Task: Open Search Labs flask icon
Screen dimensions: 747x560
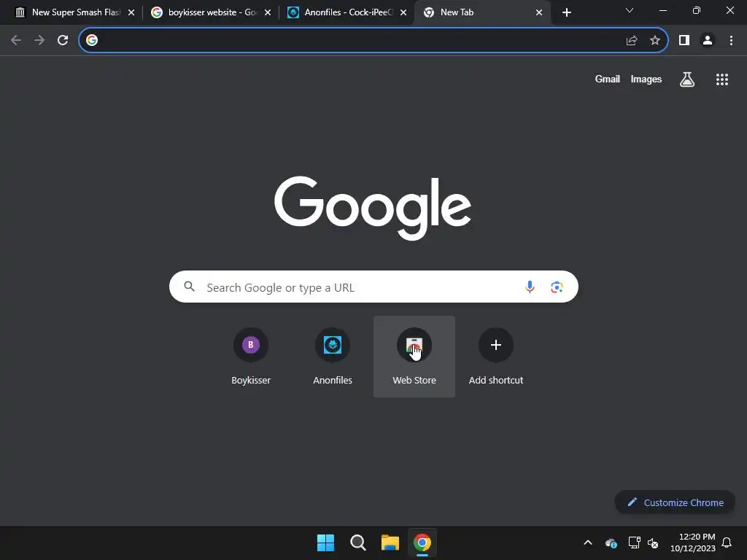Action: [x=687, y=79]
